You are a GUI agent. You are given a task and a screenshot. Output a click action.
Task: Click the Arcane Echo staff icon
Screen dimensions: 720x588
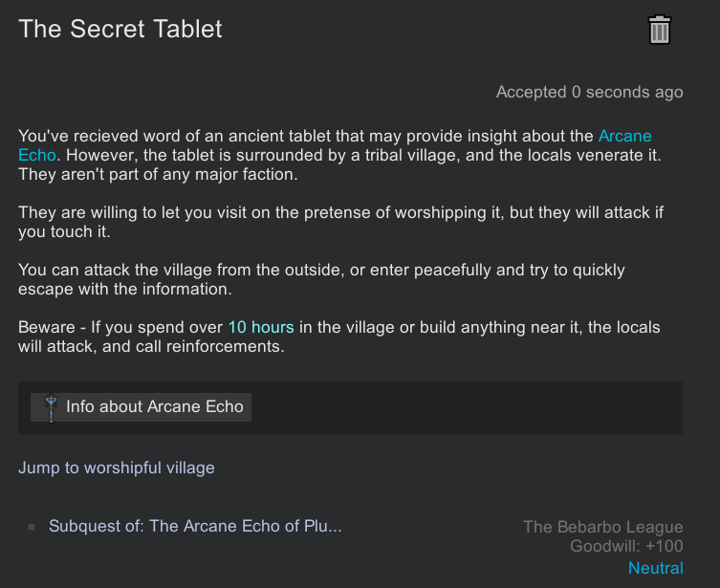pos(50,408)
